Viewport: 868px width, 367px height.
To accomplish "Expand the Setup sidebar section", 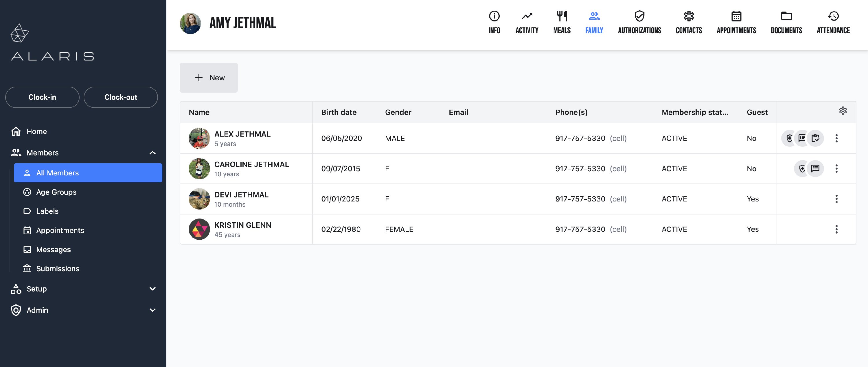I will [152, 289].
